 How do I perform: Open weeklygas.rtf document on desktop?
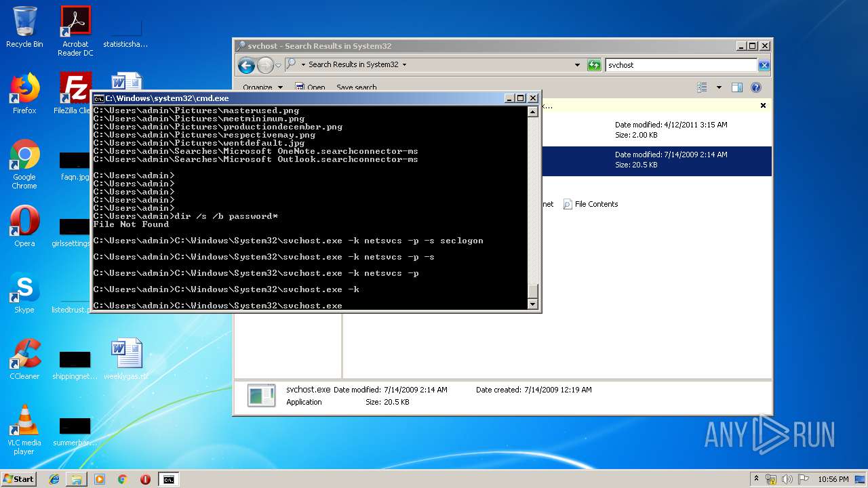pyautogui.click(x=126, y=359)
